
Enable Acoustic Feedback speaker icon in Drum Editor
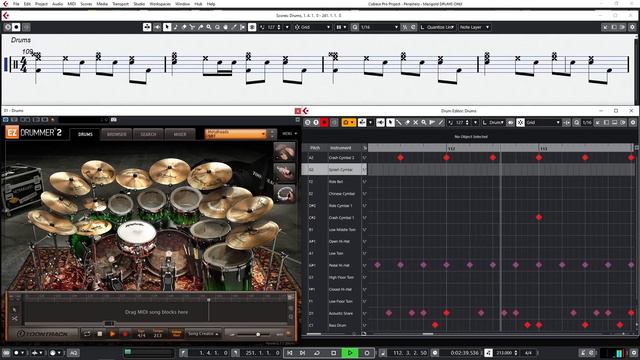380,122
